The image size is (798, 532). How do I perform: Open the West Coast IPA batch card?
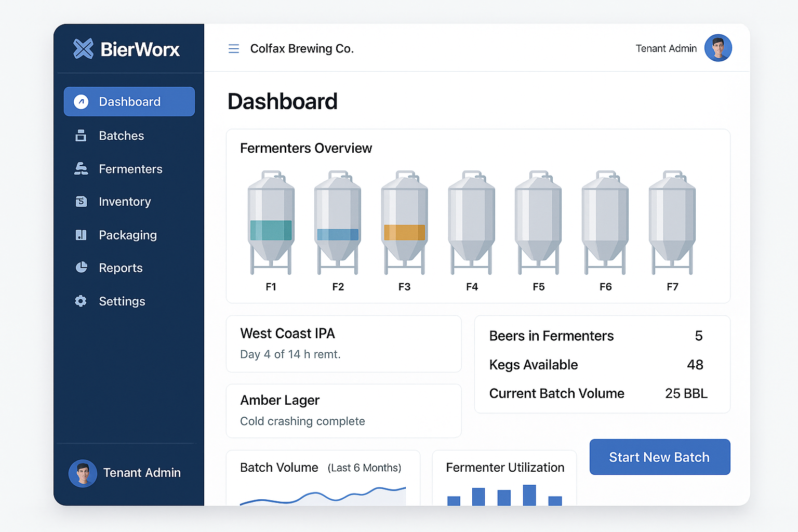pyautogui.click(x=343, y=343)
